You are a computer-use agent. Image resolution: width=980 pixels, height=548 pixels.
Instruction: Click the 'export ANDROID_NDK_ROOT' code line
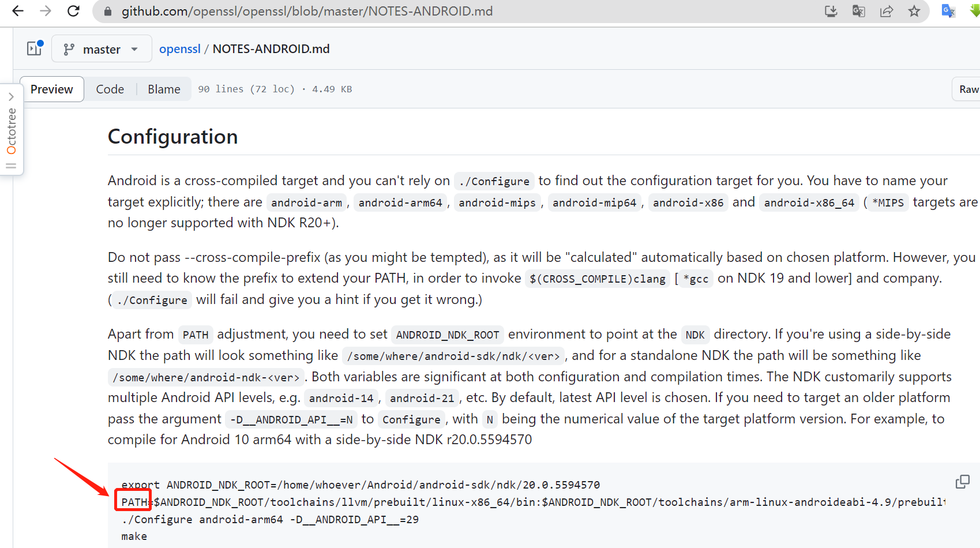[x=361, y=485]
